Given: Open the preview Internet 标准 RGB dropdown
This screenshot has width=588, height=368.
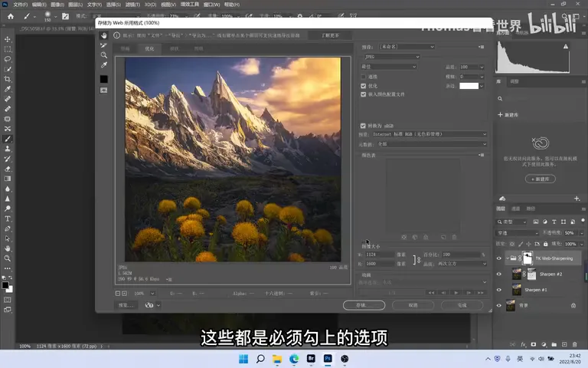Looking at the screenshot, I should pos(429,134).
